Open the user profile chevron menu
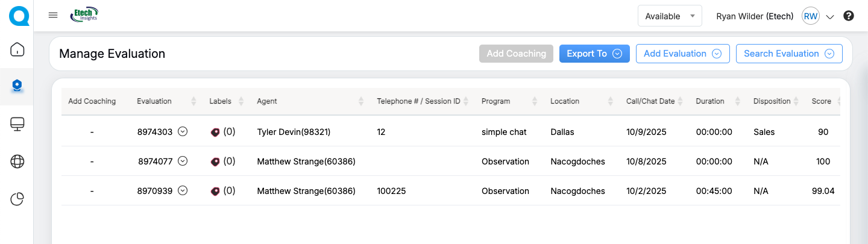Viewport: 868px width, 244px height. tap(829, 17)
